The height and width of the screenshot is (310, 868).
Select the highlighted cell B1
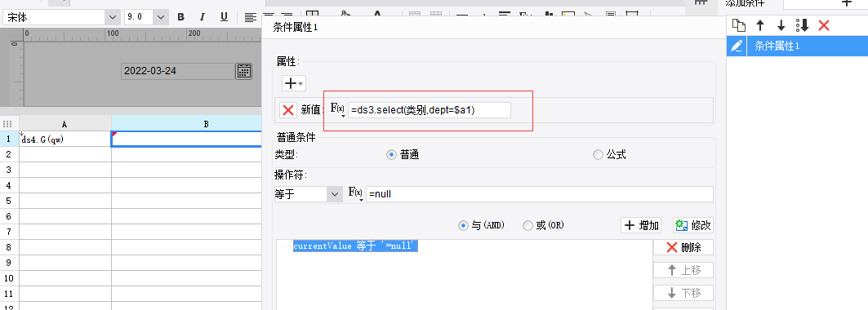click(186, 139)
